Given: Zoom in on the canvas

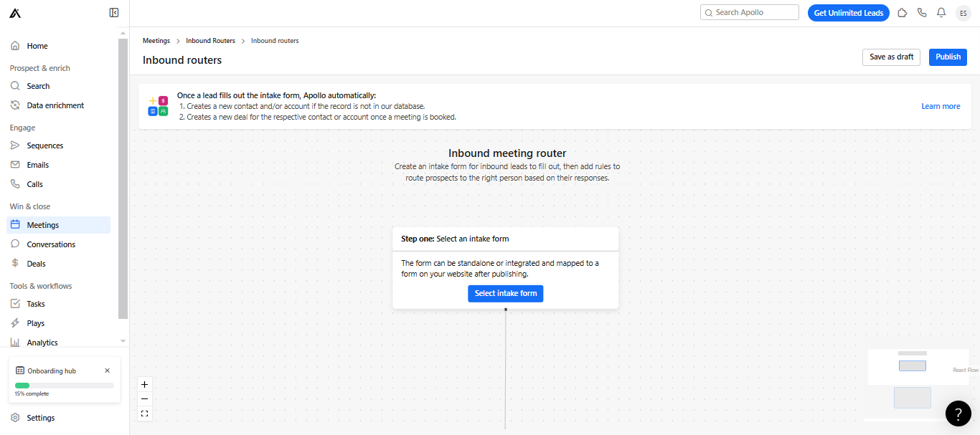Looking at the screenshot, I should (145, 384).
